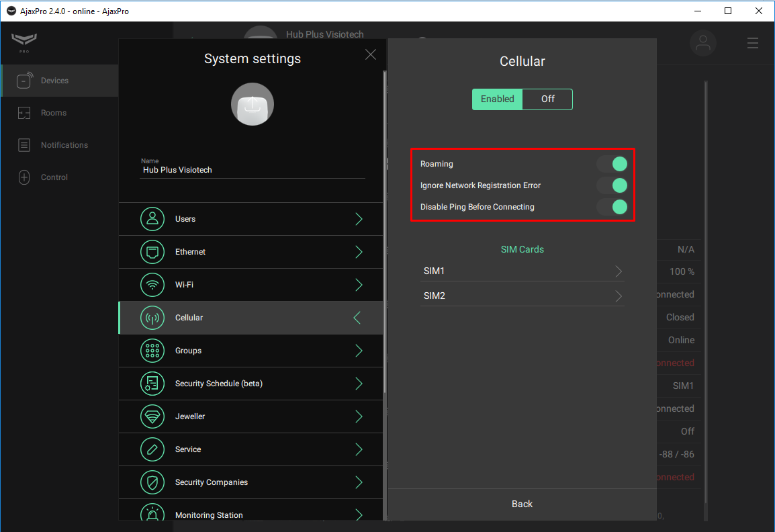Image resolution: width=775 pixels, height=532 pixels.
Task: Click the Security Schedule icon
Action: [152, 384]
